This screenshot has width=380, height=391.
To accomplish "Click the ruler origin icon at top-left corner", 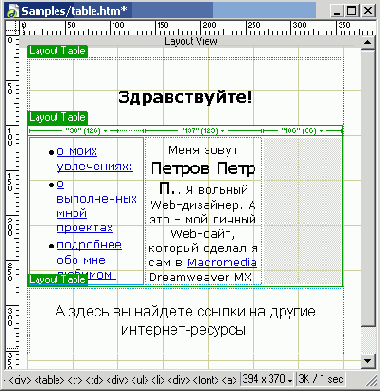I will (x=13, y=28).
